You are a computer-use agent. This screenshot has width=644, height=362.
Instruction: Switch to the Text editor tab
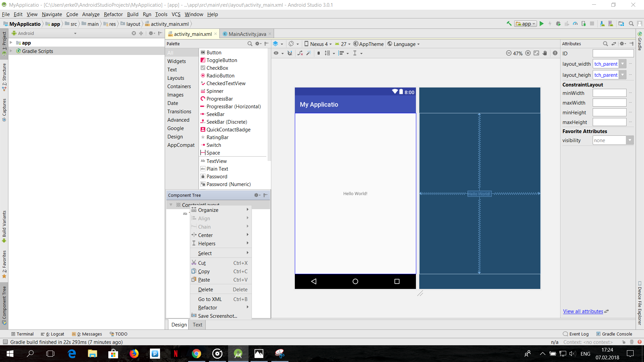[197, 324]
